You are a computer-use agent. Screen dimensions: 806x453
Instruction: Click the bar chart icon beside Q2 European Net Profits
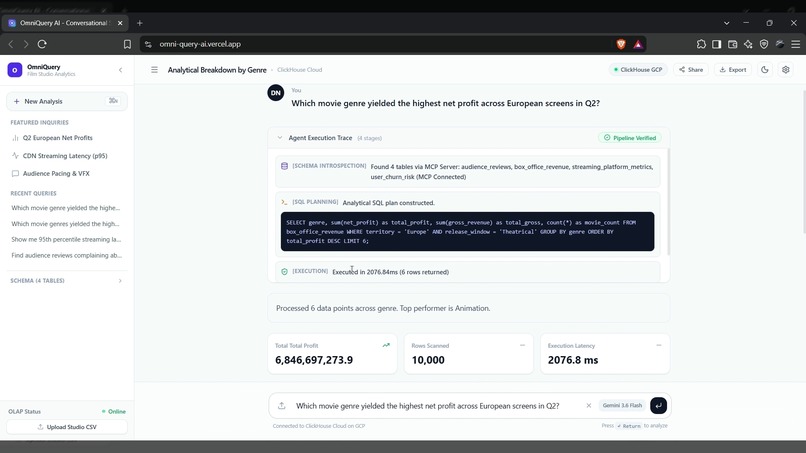[15, 138]
